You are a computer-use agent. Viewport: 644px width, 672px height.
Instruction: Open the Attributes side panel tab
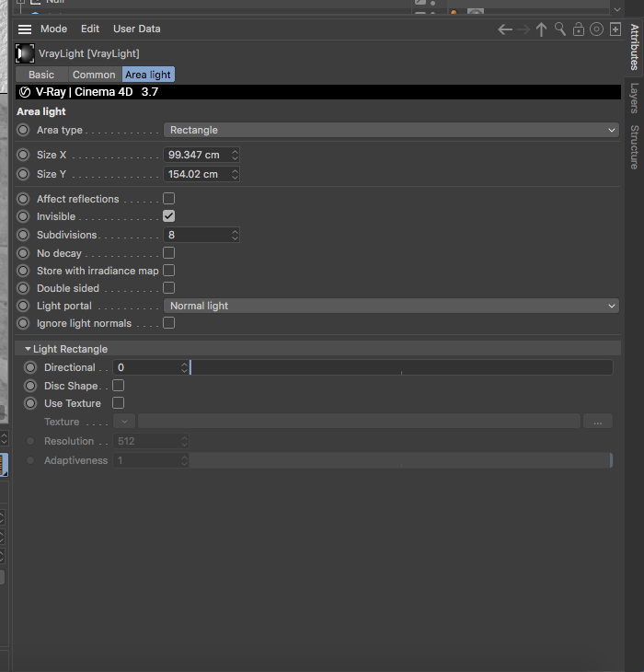(x=634, y=47)
